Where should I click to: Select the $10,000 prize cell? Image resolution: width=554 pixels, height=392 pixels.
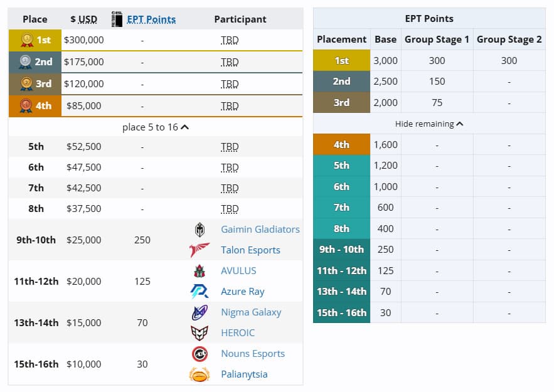tap(83, 364)
